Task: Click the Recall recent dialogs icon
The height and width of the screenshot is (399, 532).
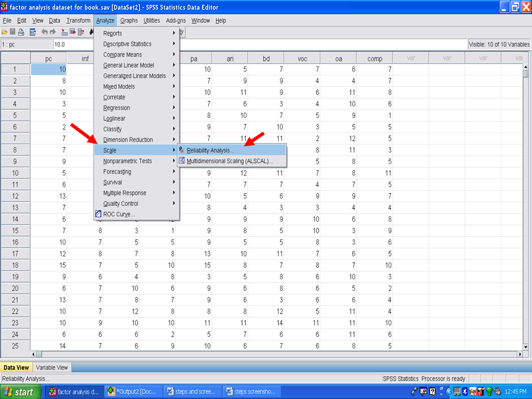Action: (x=32, y=32)
